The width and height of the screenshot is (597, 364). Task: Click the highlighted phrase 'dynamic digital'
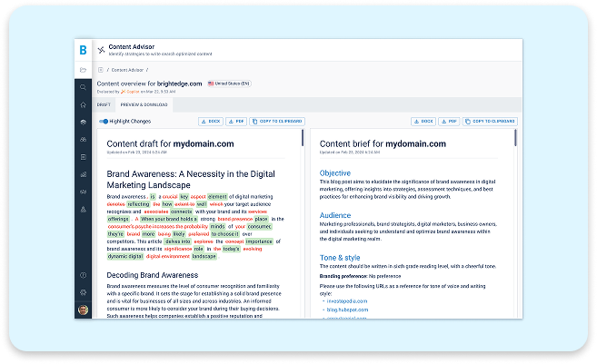pos(125,256)
